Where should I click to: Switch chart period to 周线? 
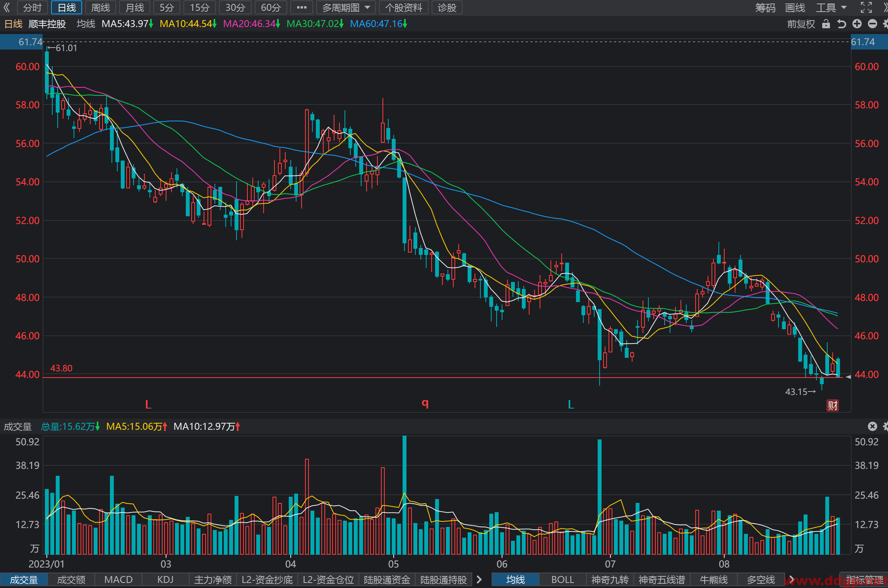(x=101, y=7)
